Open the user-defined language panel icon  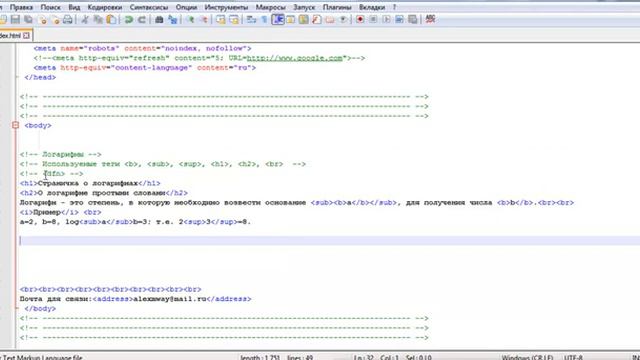[291, 19]
